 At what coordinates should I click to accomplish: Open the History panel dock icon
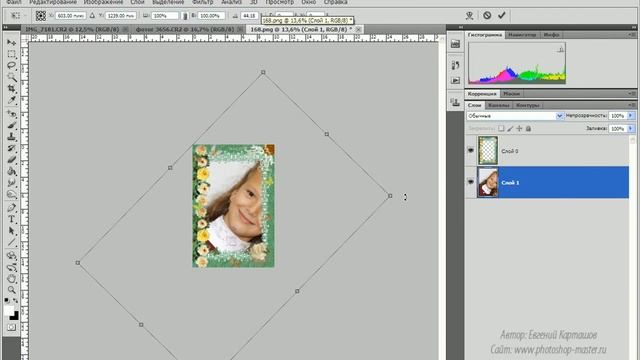tap(456, 65)
